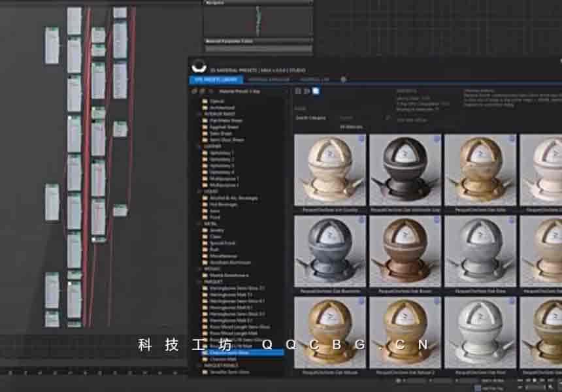This screenshot has width=562, height=392.
Task: Select the Architectural folder in the tree
Action: (x=222, y=108)
